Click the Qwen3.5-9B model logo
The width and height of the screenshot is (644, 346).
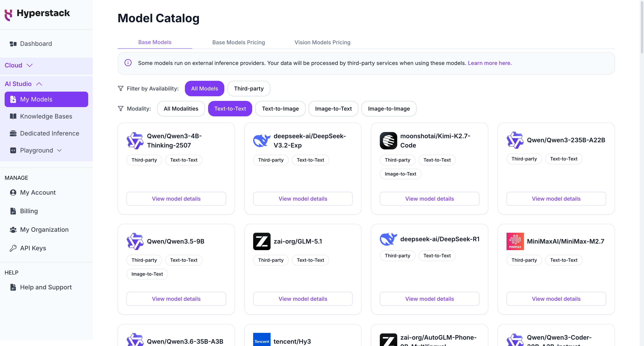(x=135, y=241)
